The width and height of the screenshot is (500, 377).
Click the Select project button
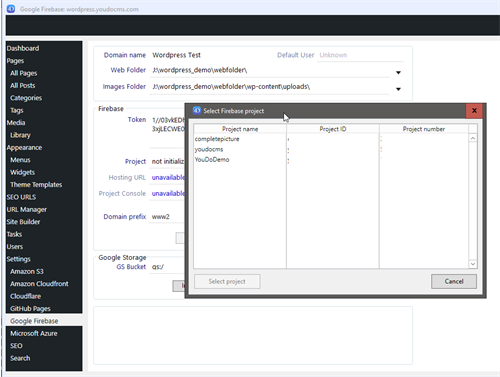tap(227, 281)
